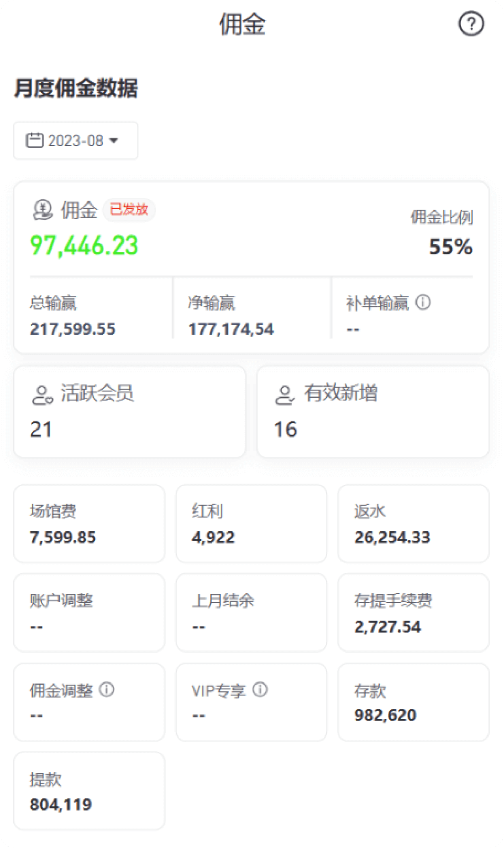Open the 有效新增 card showing 16
This screenshot has height=848, width=504.
click(373, 412)
